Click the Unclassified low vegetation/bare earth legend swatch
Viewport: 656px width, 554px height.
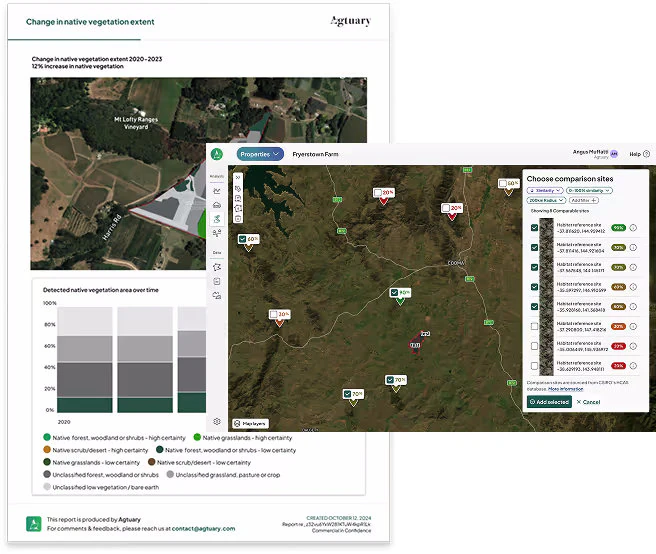[47, 487]
